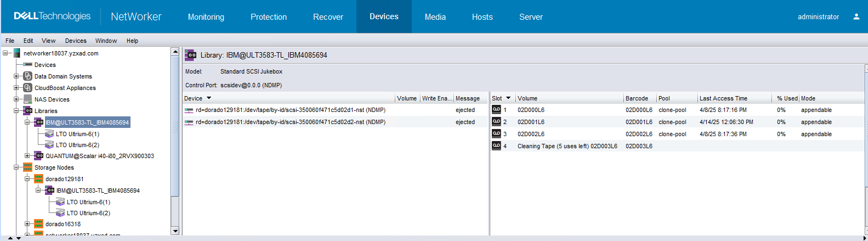Open the File menu
Screen dimensions: 868x241
(10, 41)
